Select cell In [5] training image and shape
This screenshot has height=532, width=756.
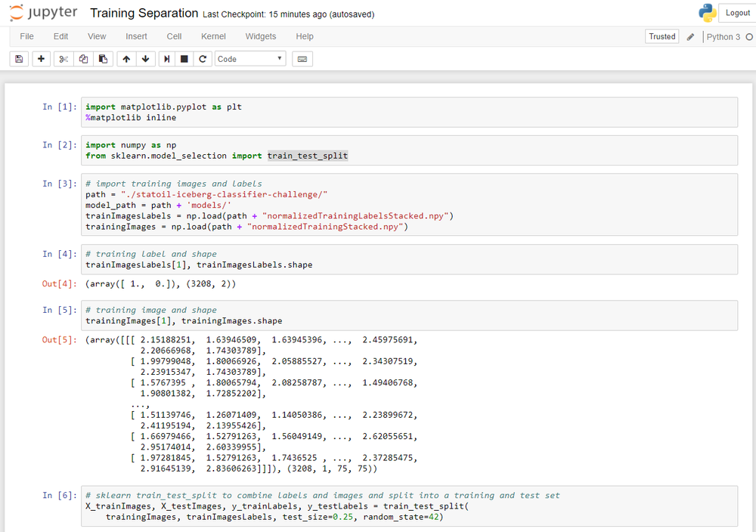(x=409, y=315)
